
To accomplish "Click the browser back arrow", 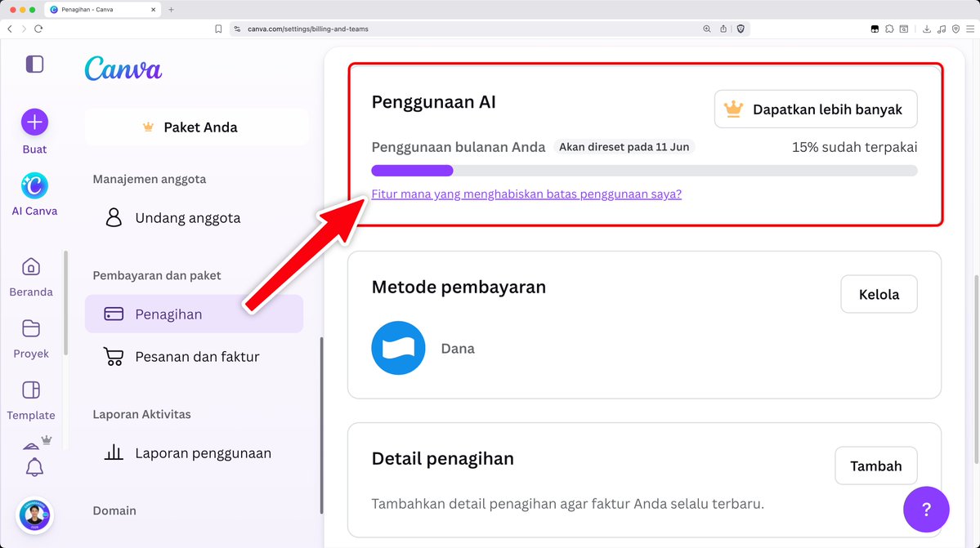I will pos(10,29).
